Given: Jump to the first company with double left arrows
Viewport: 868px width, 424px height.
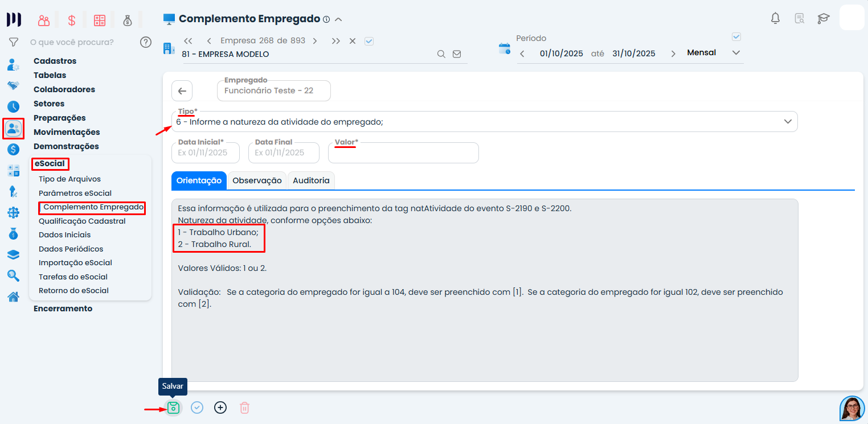Looking at the screenshot, I should tap(188, 41).
